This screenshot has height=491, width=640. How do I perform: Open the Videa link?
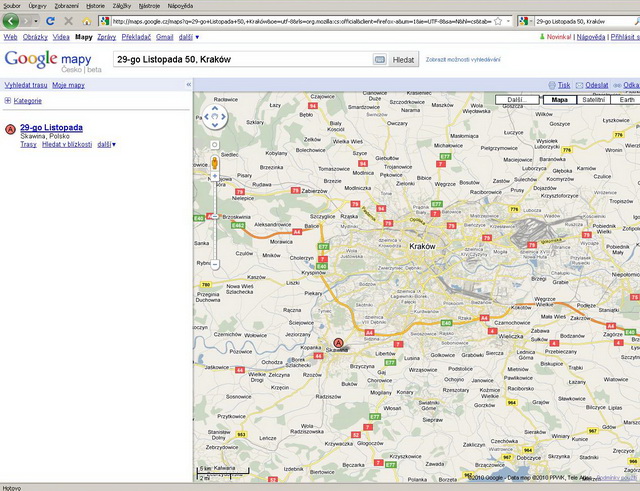coord(61,37)
